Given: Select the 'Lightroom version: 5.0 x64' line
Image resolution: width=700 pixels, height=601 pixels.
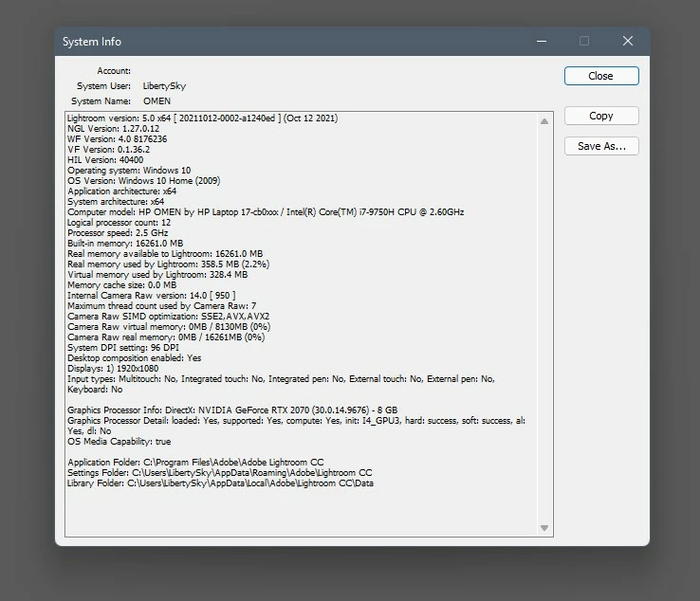Looking at the screenshot, I should 203,118.
